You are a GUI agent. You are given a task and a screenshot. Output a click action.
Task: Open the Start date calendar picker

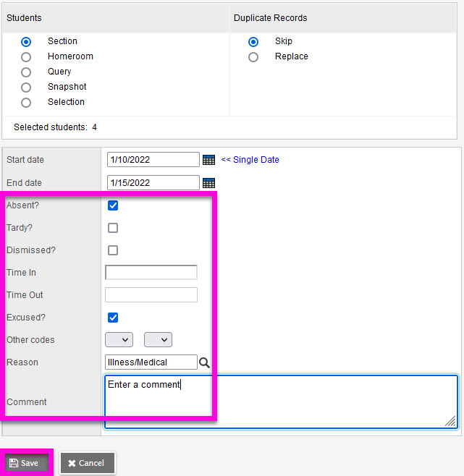pyautogui.click(x=208, y=160)
